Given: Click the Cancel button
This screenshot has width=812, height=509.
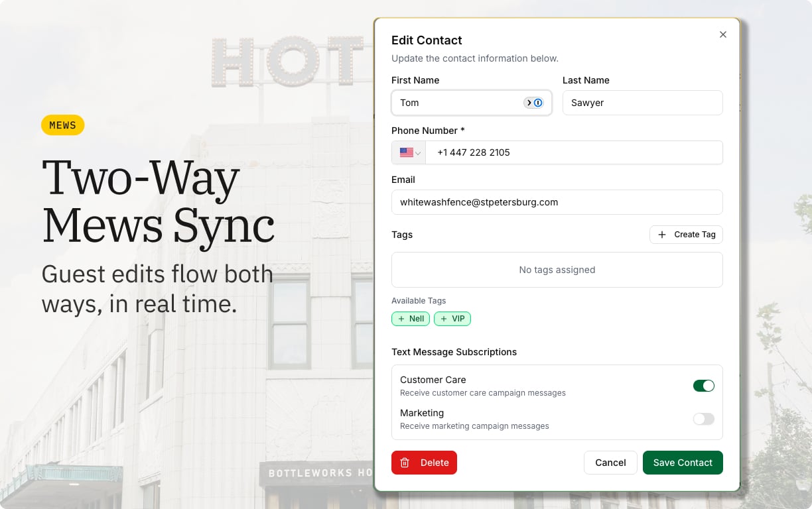Looking at the screenshot, I should pos(610,463).
